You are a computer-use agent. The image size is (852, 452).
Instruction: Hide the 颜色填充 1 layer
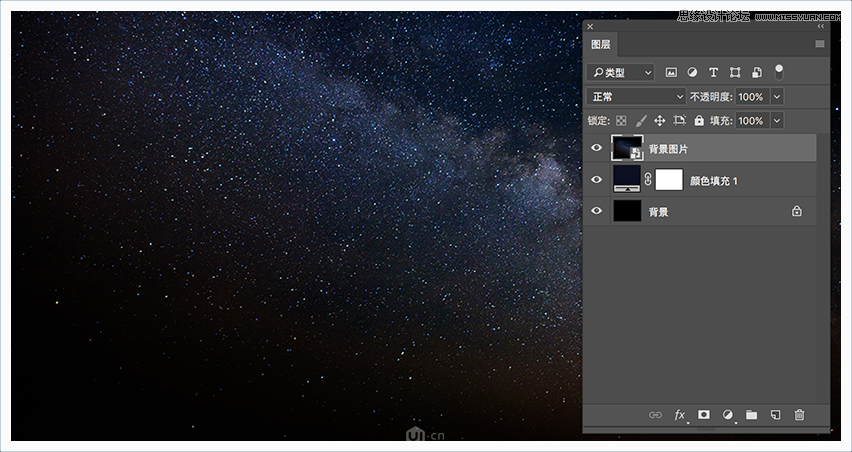(597, 179)
